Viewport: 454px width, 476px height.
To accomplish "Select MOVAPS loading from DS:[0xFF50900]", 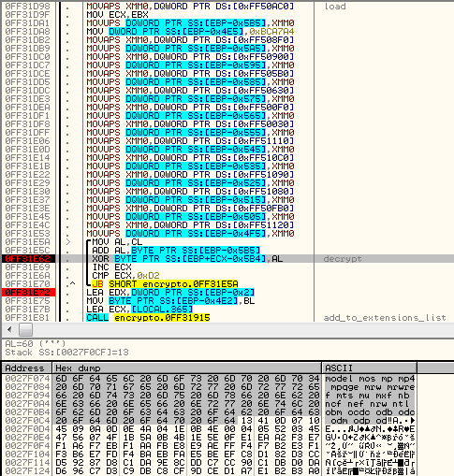I will click(190, 57).
